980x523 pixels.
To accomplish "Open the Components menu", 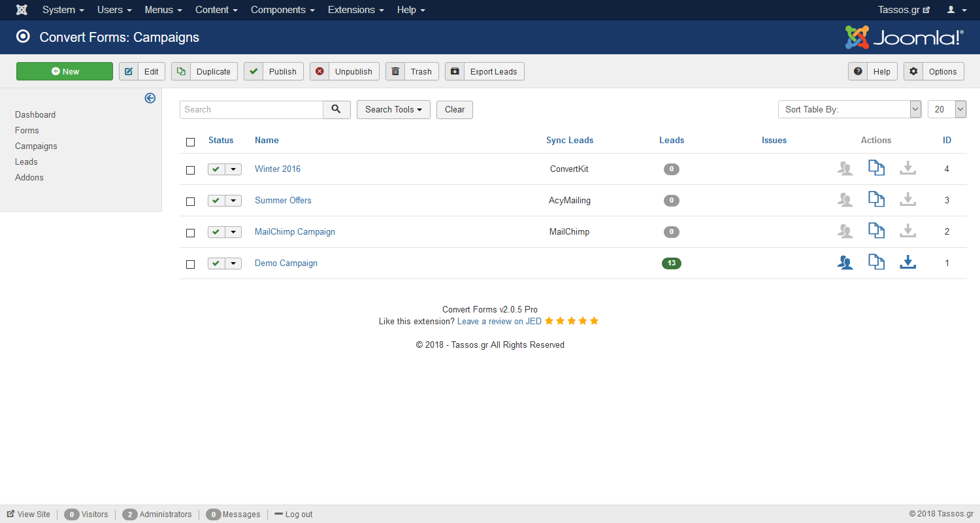I will pyautogui.click(x=283, y=10).
